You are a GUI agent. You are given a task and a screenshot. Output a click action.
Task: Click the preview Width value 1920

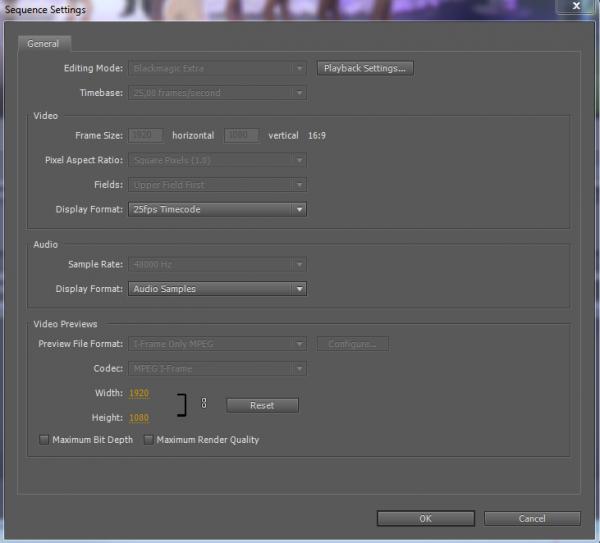pos(138,393)
